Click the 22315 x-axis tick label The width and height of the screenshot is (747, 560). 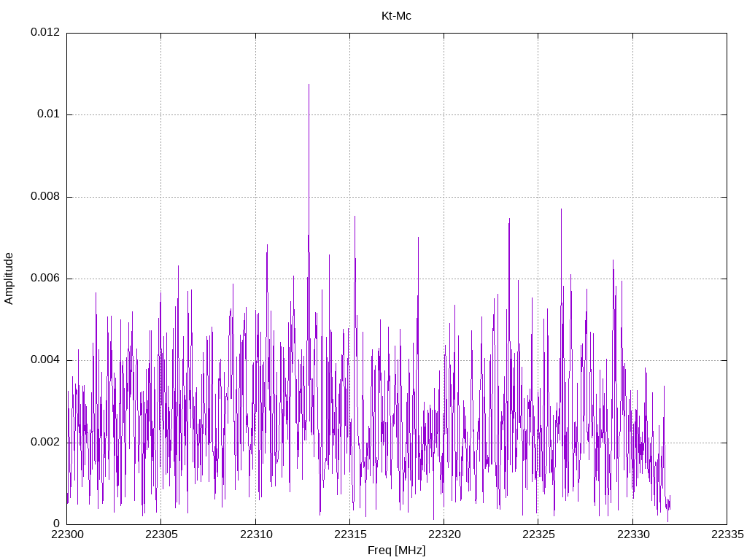349,534
